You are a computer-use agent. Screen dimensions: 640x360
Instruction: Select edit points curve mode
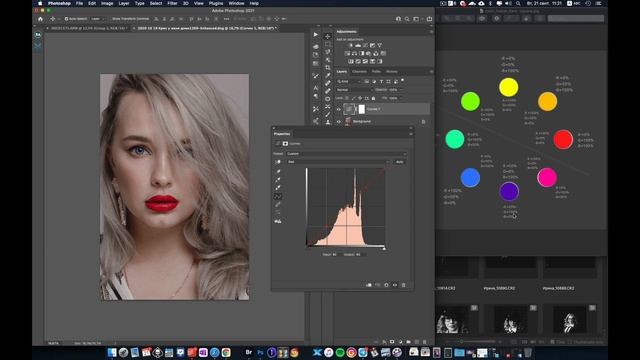[278, 196]
